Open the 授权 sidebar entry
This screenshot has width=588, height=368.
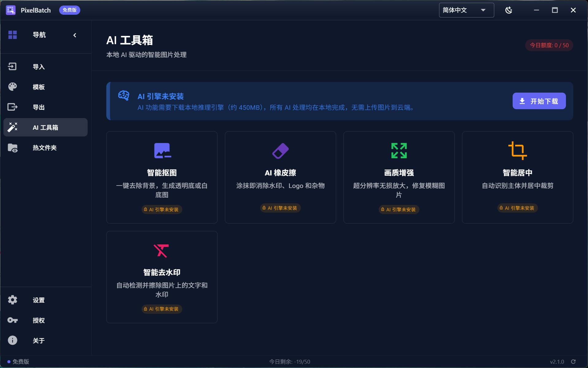click(45, 320)
